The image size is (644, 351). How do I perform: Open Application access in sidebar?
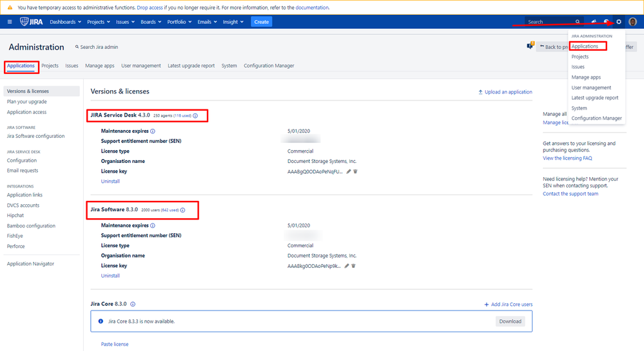click(x=26, y=112)
